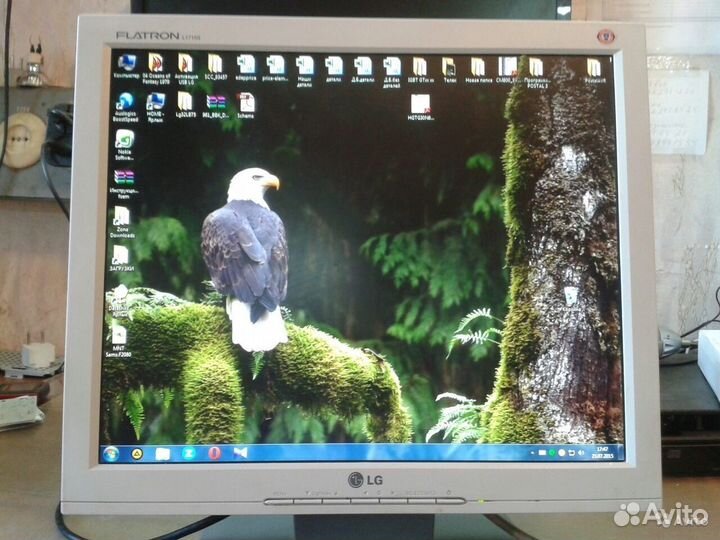
Task: Open the ЗАГРУЗКИ folder on desktop
Action: coord(120,255)
